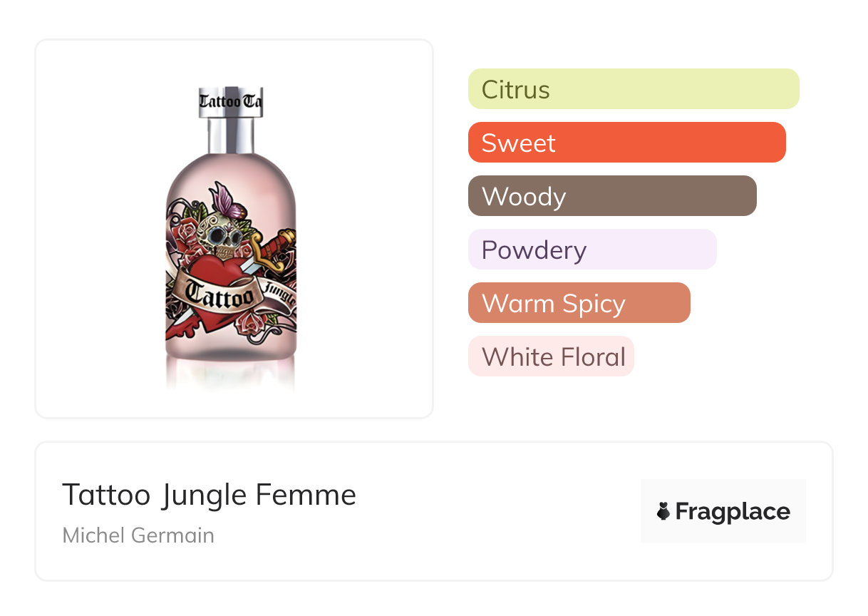Click the Tattoo text on bottle cap

(219, 101)
